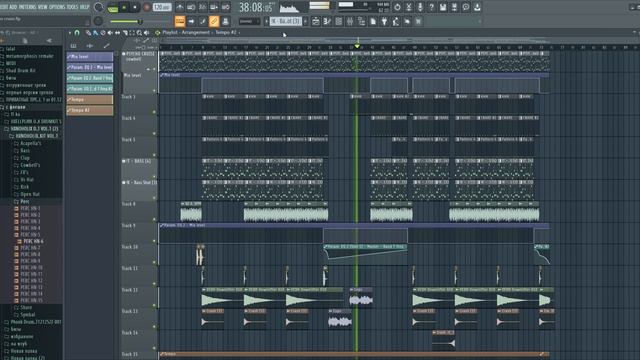The height and width of the screenshot is (360, 640).
Task: Open the plugin picker plug icon
Action: pyautogui.click(x=384, y=21)
